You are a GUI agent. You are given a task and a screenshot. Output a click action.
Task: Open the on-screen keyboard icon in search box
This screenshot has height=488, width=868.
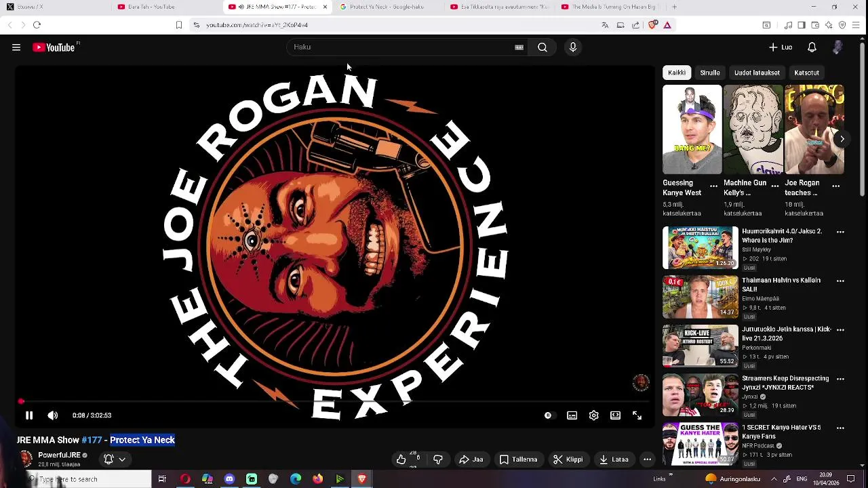tap(519, 47)
